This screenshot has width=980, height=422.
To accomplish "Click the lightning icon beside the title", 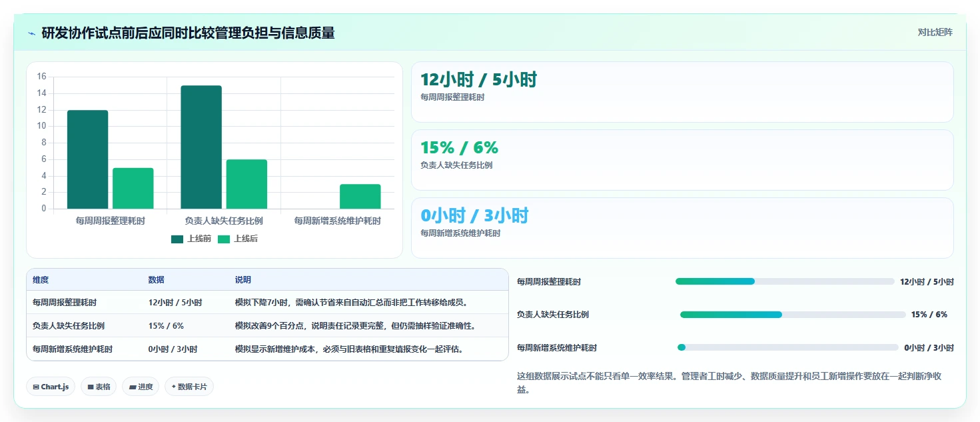I will pos(31,33).
